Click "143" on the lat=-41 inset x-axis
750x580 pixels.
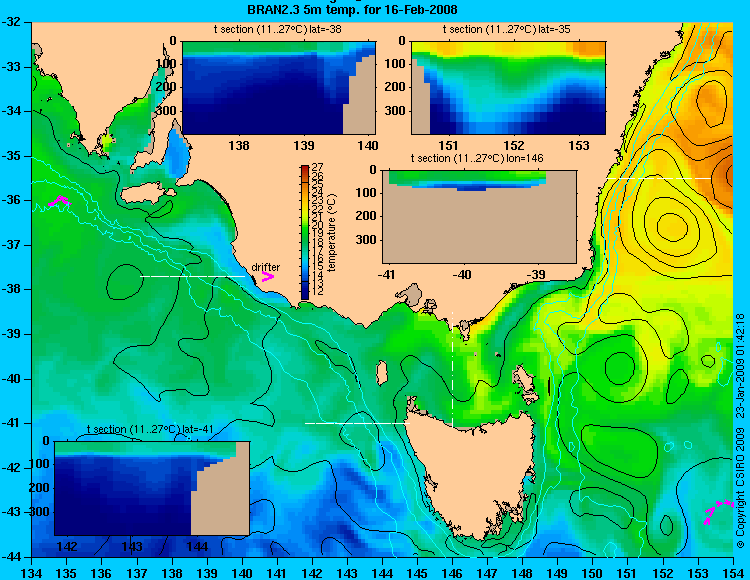click(x=132, y=546)
